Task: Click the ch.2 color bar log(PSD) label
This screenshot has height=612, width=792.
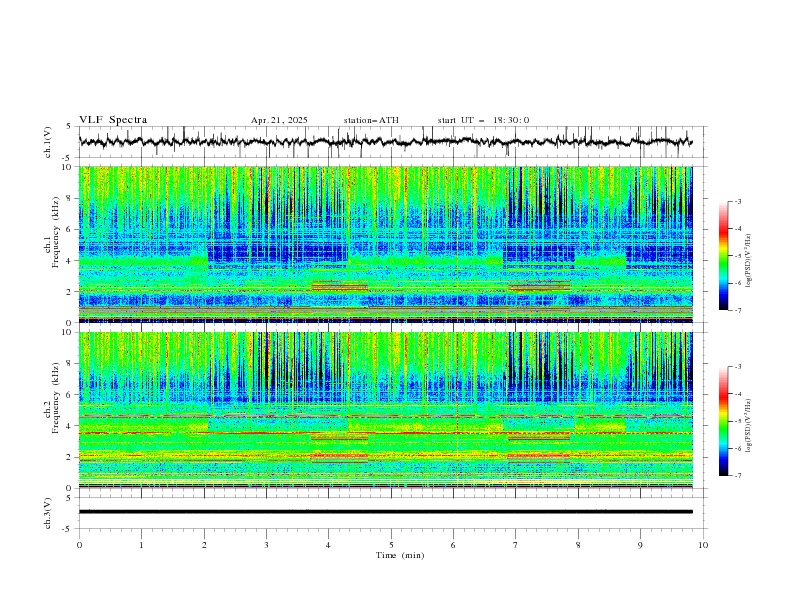Action: click(749, 425)
